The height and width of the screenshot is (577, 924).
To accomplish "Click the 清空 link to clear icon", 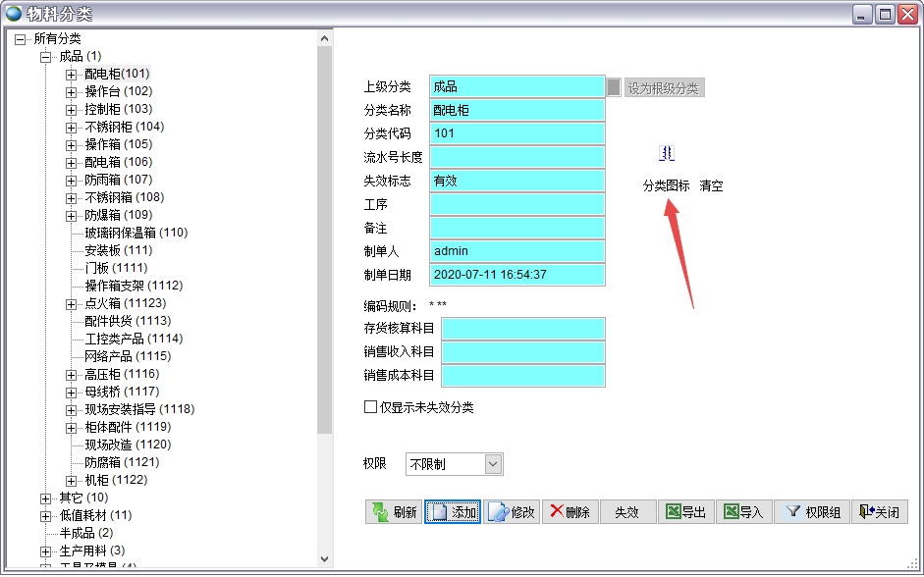I will [711, 185].
